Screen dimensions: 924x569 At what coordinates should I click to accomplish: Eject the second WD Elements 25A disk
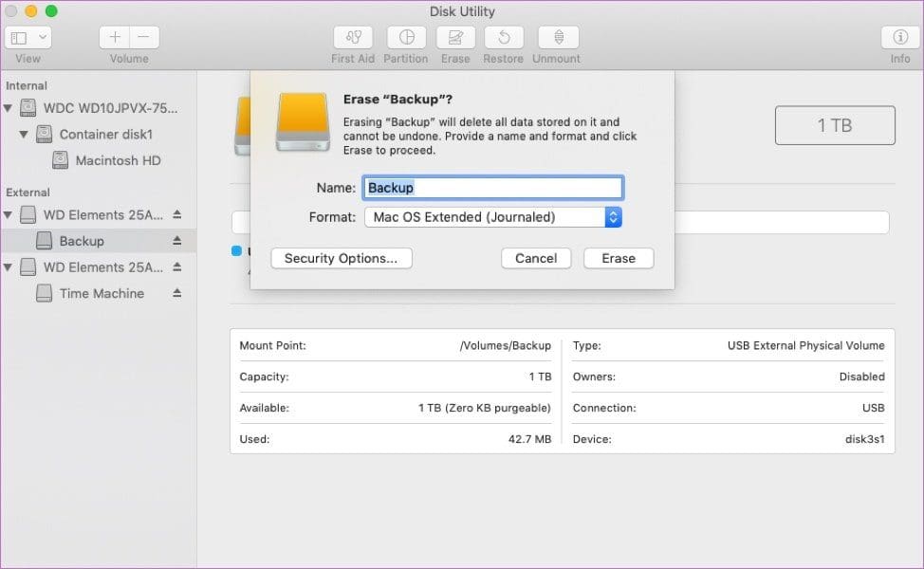click(176, 266)
